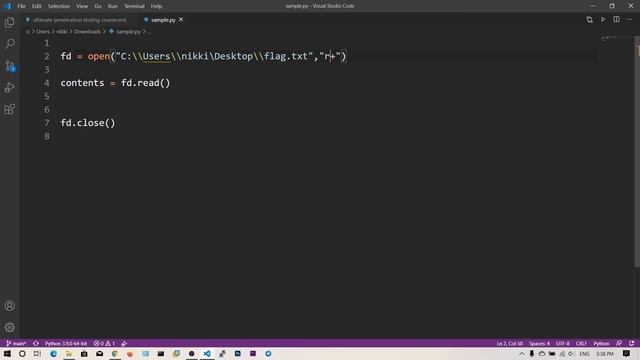Run Python file with the play icon
This screenshot has width=640, height=360.
pos(603,20)
